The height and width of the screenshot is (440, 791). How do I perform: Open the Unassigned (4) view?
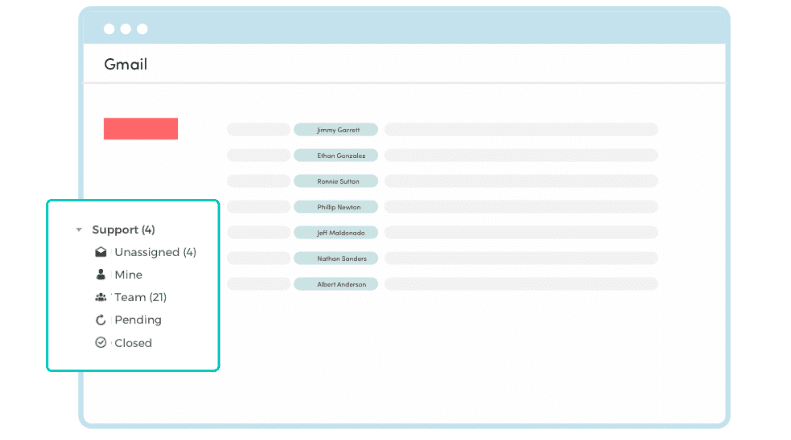point(155,252)
